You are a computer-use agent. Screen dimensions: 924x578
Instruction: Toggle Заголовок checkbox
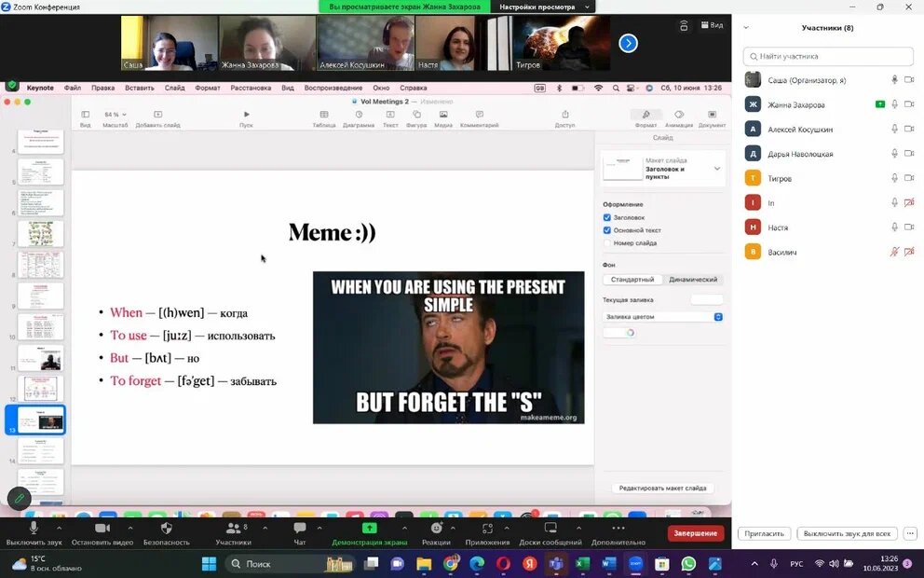click(607, 217)
